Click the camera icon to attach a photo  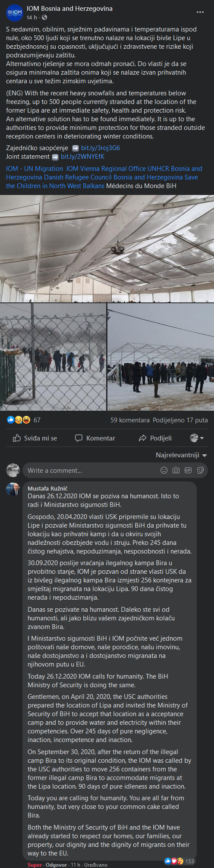(176, 470)
